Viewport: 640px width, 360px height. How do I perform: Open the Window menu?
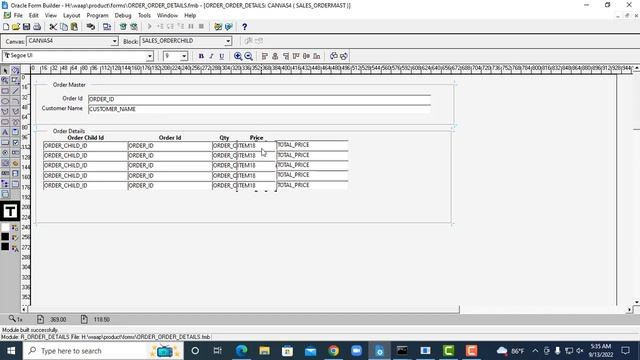(x=167, y=16)
